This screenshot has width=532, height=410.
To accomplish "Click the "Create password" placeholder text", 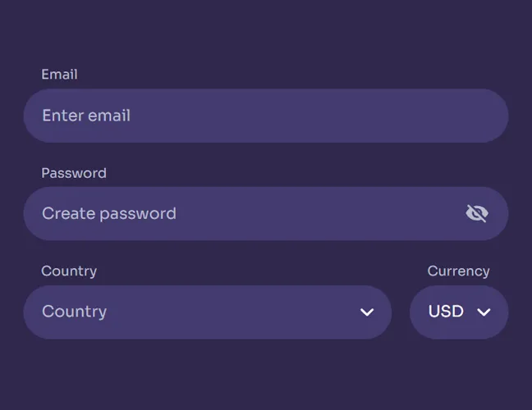I will pos(109,213).
